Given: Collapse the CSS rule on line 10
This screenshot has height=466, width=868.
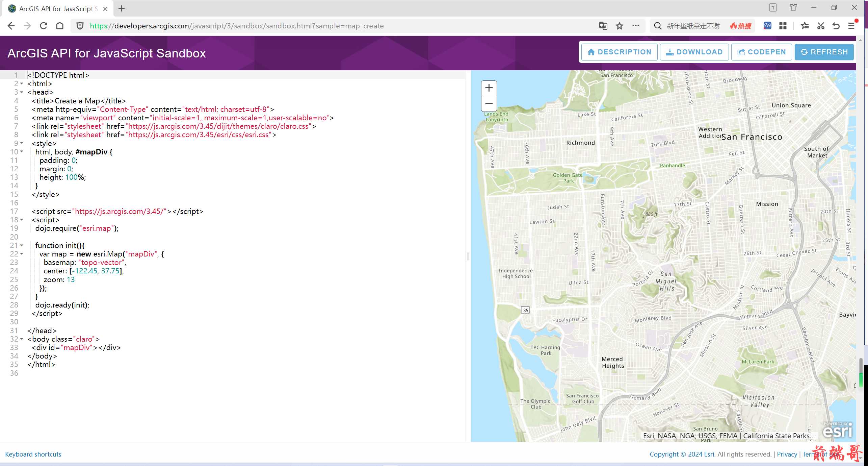Looking at the screenshot, I should tap(22, 152).
